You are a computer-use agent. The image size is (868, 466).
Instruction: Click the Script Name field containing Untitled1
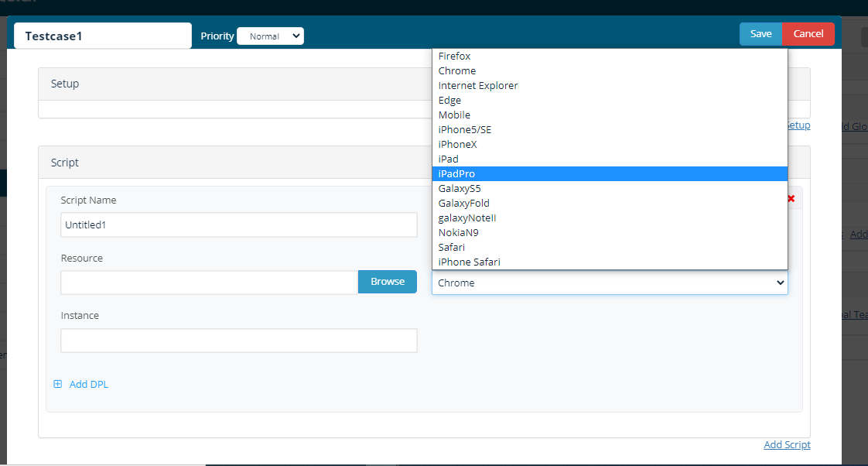point(238,225)
